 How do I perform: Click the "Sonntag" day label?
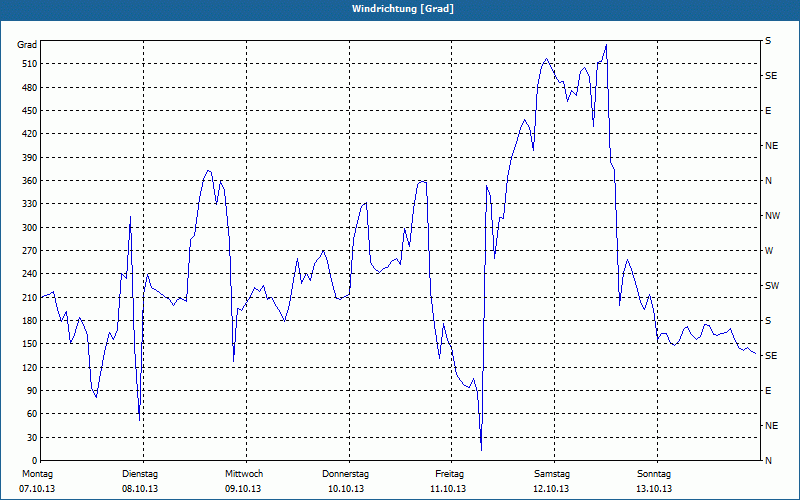click(x=654, y=474)
